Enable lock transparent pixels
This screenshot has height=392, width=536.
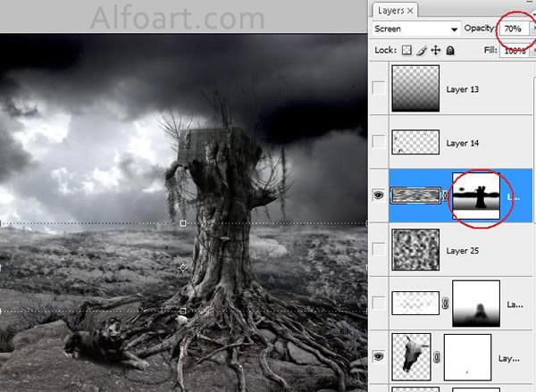click(x=406, y=50)
